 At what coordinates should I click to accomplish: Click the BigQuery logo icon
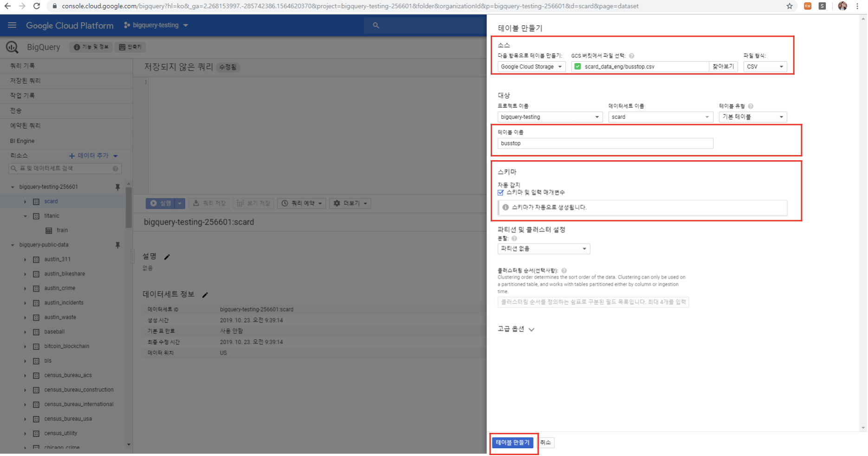[12, 47]
